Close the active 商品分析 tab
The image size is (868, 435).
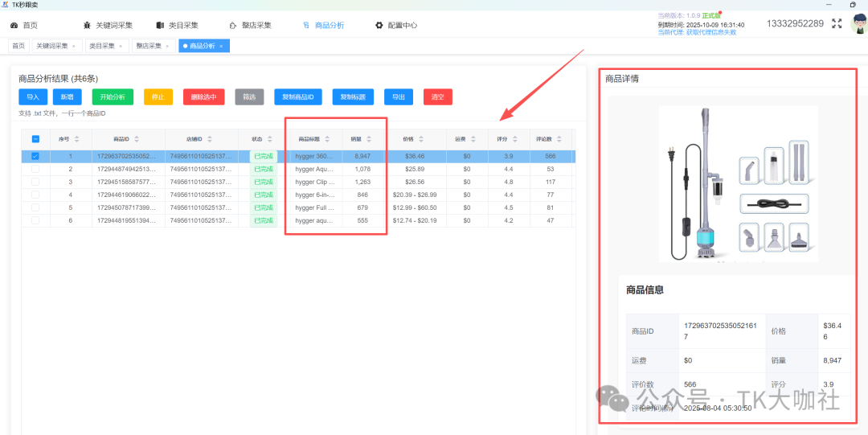[221, 47]
